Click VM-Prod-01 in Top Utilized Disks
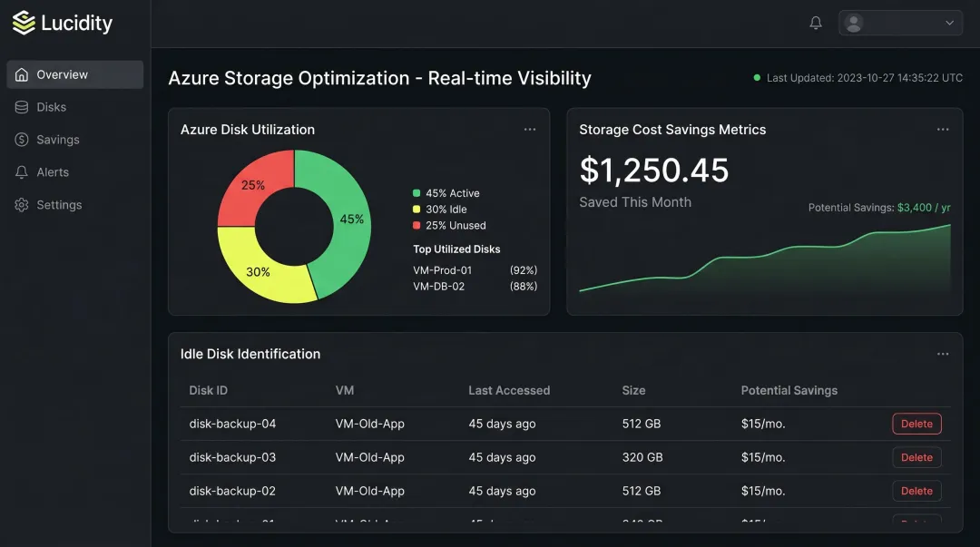980x547 pixels. point(443,270)
